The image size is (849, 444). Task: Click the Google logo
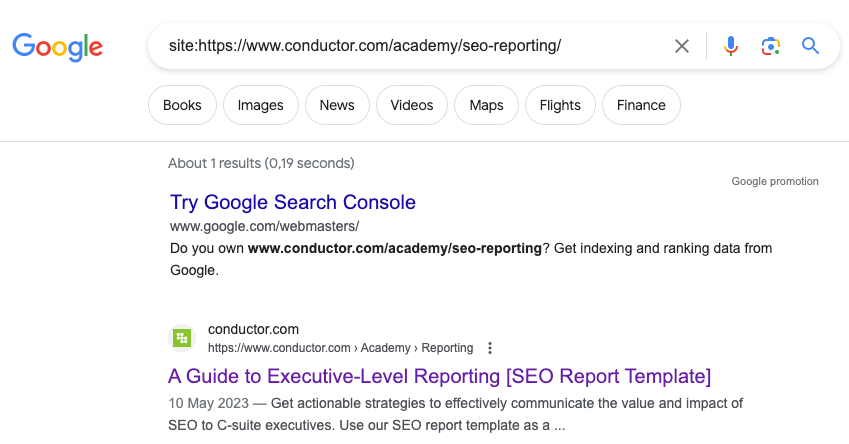(x=57, y=46)
